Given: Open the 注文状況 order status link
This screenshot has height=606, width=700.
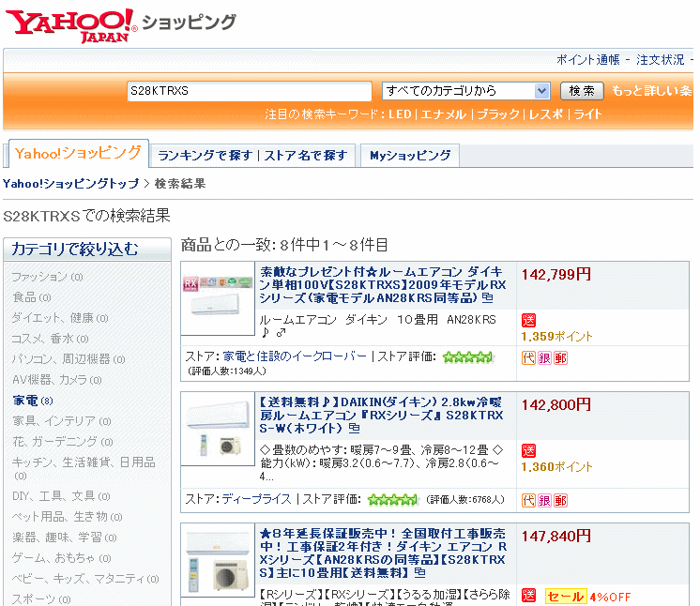Looking at the screenshot, I should tap(661, 60).
